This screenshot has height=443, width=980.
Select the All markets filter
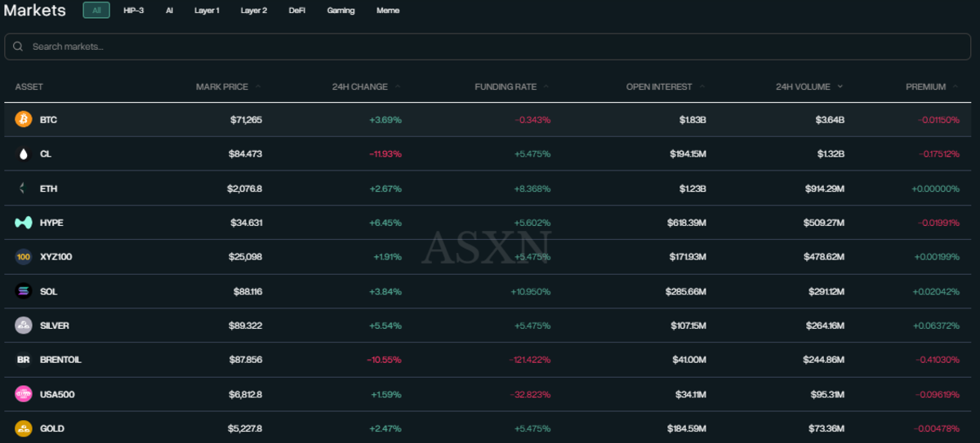pos(96,11)
